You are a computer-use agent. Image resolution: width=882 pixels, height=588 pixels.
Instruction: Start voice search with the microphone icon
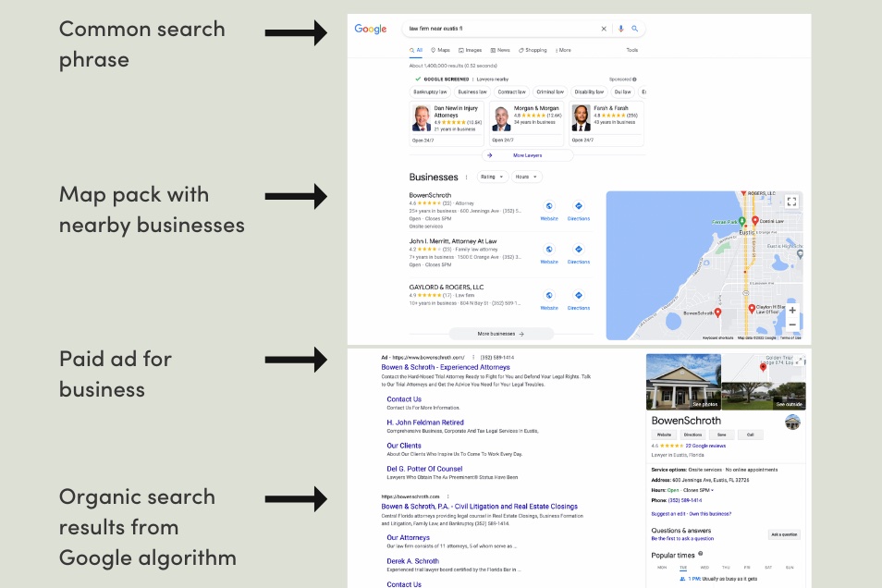621,29
